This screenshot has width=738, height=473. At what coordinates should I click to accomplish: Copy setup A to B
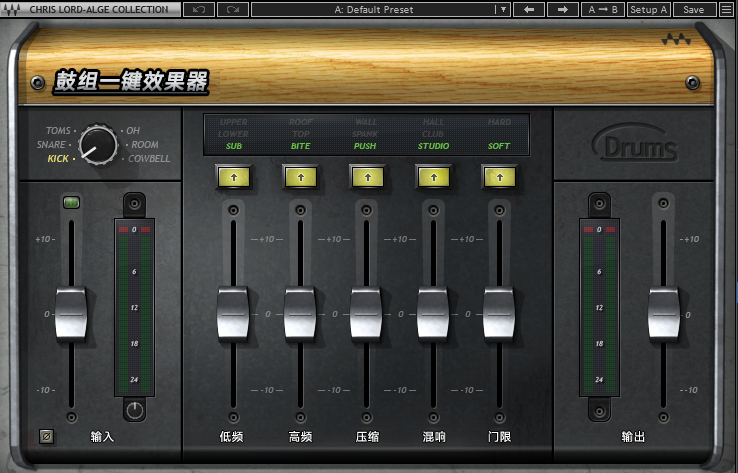tap(603, 9)
